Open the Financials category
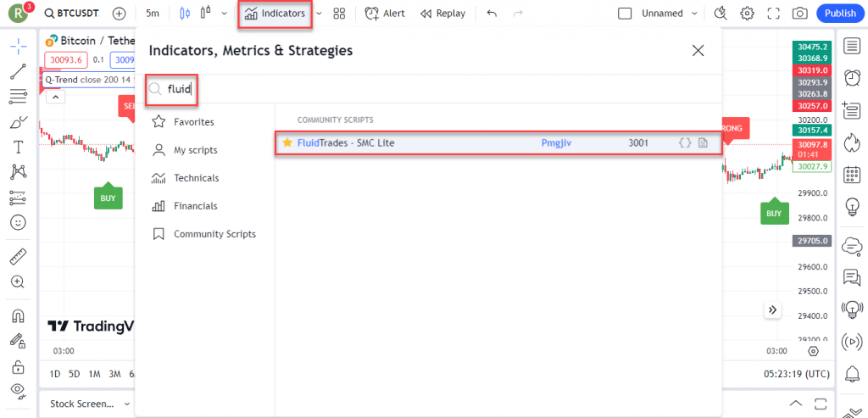Viewport: 868px width, 418px height. [x=196, y=206]
